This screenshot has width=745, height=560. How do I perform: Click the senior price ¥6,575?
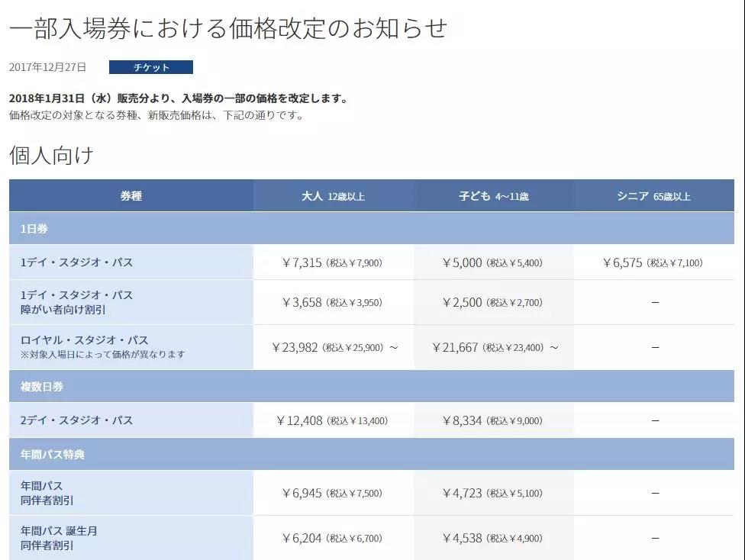tap(653, 262)
